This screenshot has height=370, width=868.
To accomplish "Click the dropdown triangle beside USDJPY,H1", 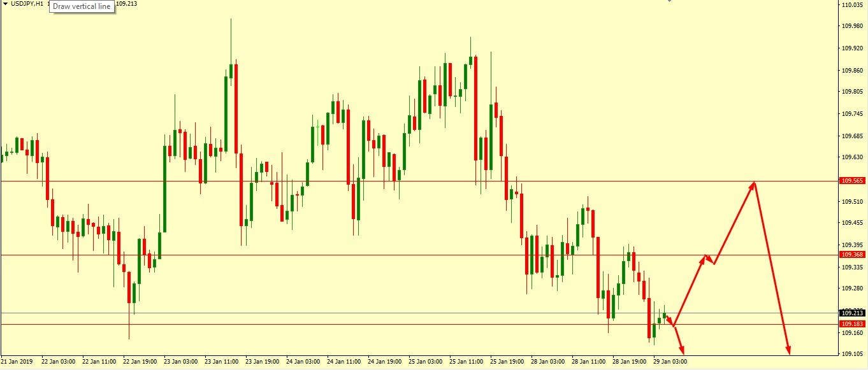I will (5, 4).
